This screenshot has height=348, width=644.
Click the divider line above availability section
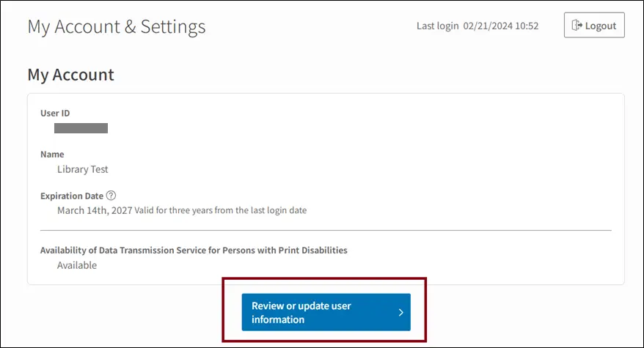(x=326, y=231)
